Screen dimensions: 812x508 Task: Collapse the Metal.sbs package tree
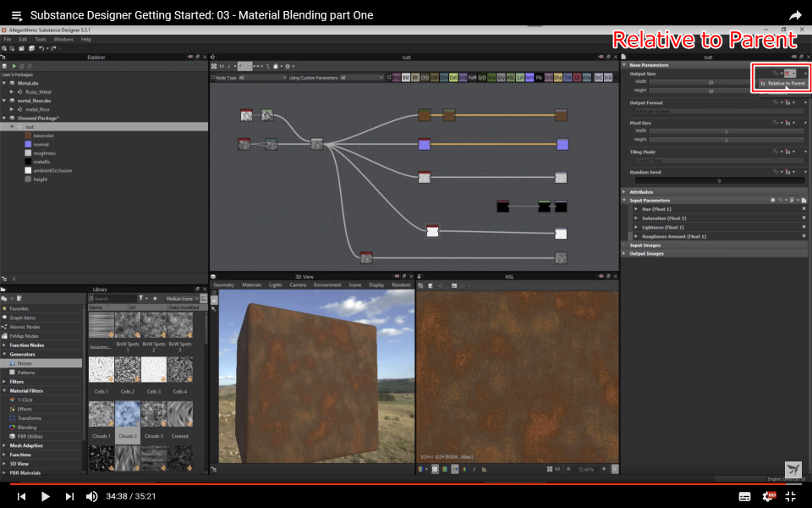coord(5,83)
